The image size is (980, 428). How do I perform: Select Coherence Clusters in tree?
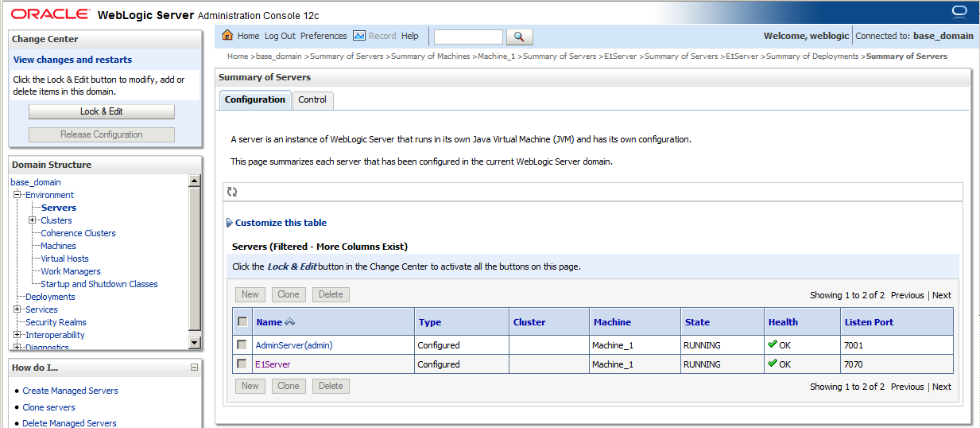pyautogui.click(x=78, y=233)
